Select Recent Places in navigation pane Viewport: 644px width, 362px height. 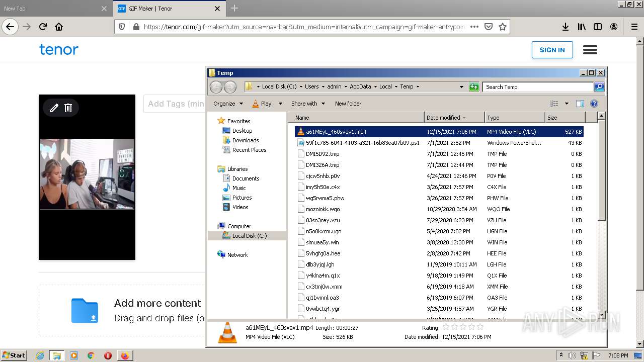pyautogui.click(x=249, y=150)
